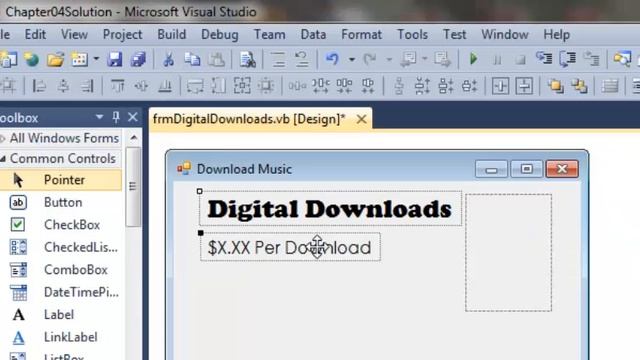The image size is (640, 360).
Task: Toggle the Toolbox auto-hide pin
Action: pyautogui.click(x=116, y=118)
